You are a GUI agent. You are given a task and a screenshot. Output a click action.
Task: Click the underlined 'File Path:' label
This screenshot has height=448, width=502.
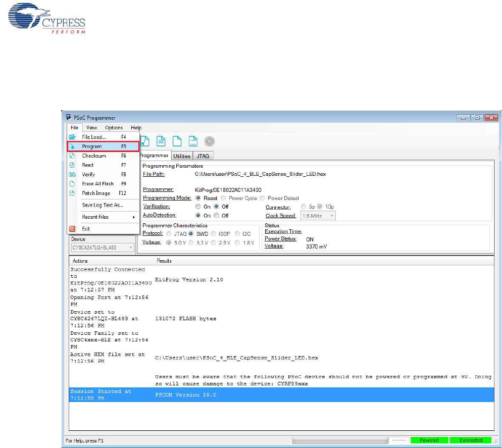(154, 174)
